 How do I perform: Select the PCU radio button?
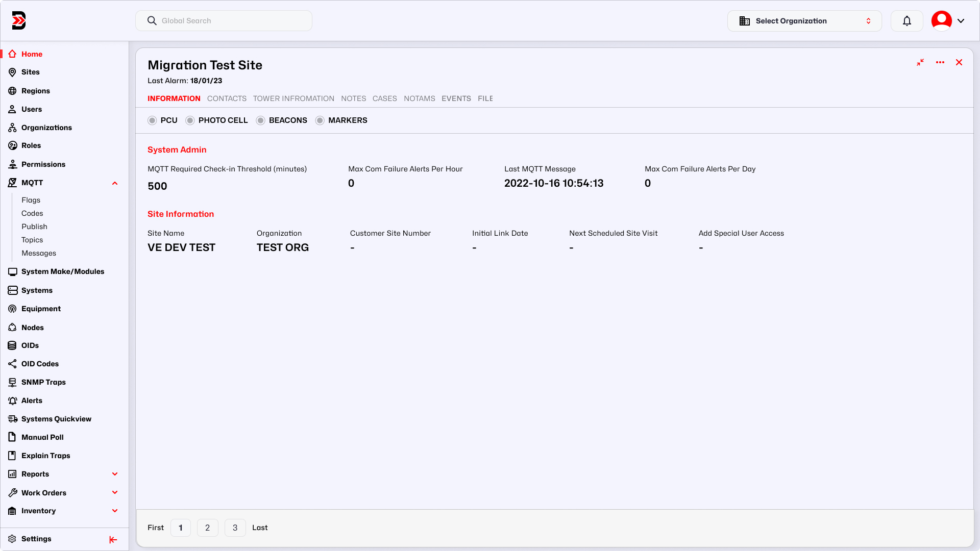pos(152,120)
